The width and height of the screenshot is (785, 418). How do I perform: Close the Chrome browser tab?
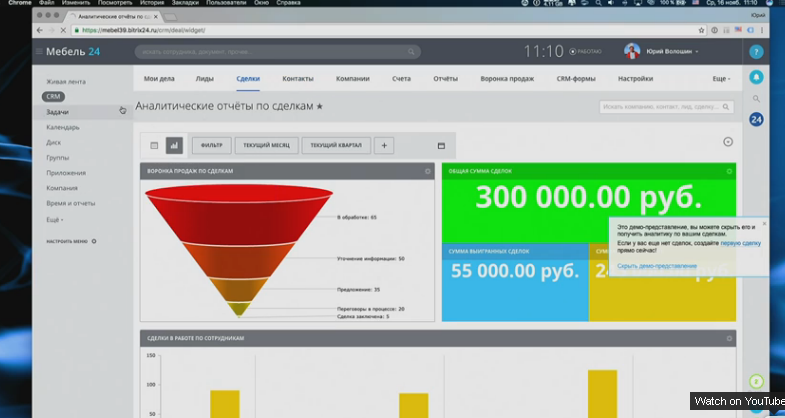coord(156,17)
